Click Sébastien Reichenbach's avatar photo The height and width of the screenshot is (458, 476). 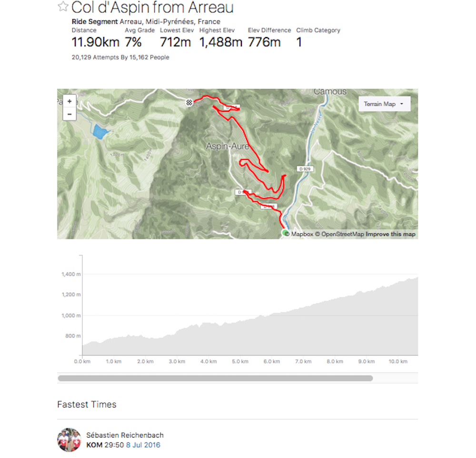pyautogui.click(x=69, y=440)
